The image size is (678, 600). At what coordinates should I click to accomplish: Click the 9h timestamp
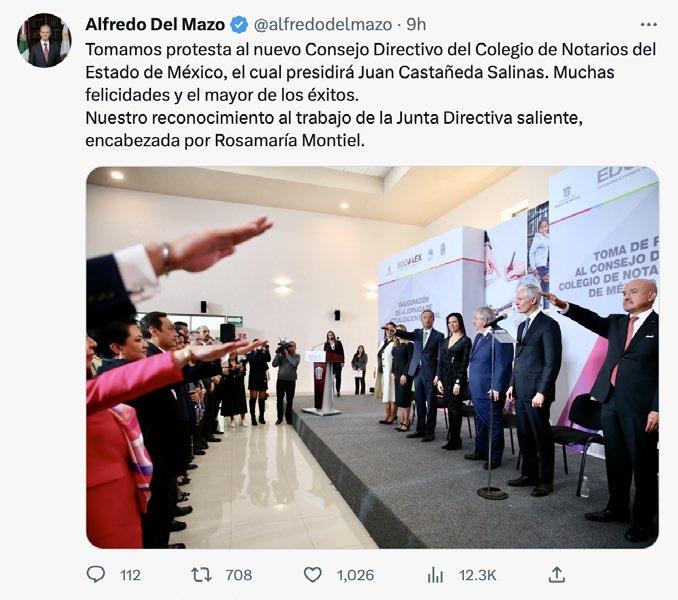[x=416, y=25]
